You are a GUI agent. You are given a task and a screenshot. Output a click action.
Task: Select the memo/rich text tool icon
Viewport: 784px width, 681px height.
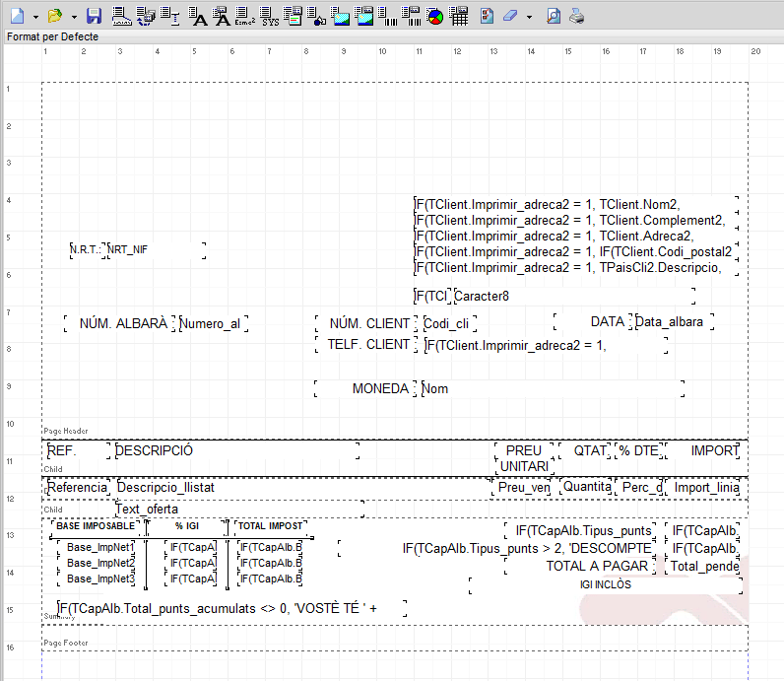point(293,16)
